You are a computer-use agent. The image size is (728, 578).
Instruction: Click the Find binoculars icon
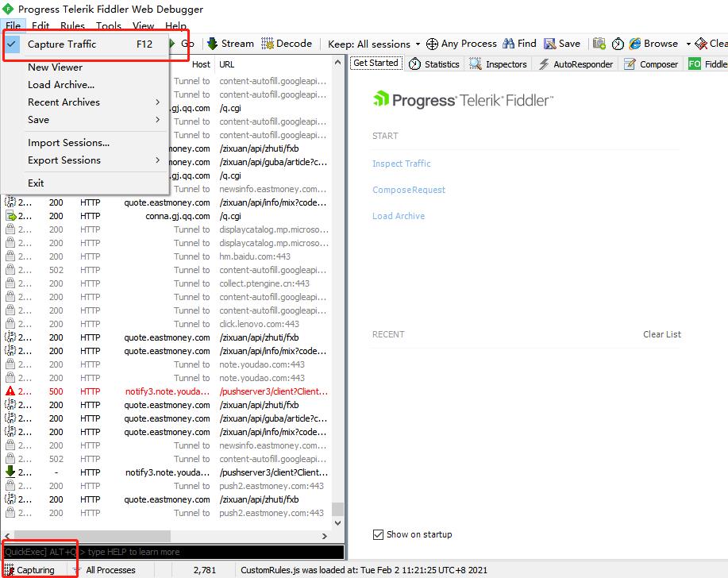(508, 44)
